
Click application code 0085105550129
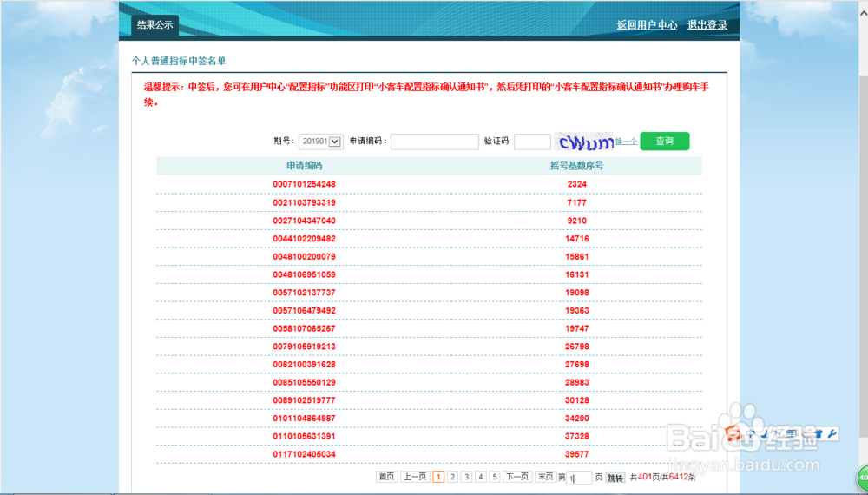tap(304, 383)
